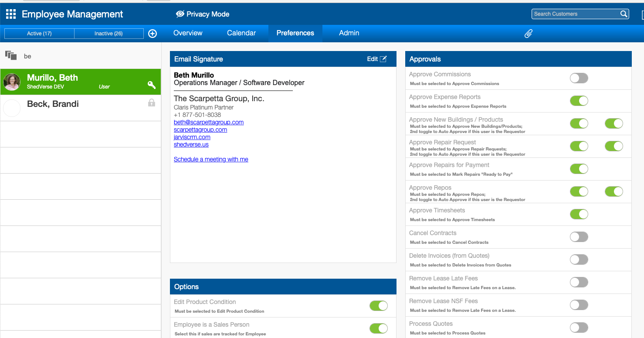644x338 pixels.
Task: Show Inactive (26) employees
Action: point(108,34)
